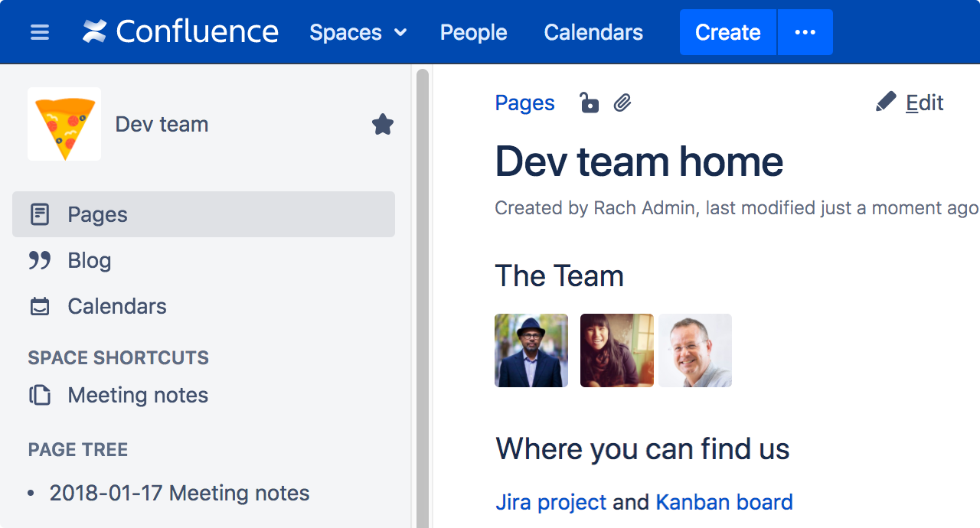Open the Meeting notes space shortcut

[x=138, y=395]
